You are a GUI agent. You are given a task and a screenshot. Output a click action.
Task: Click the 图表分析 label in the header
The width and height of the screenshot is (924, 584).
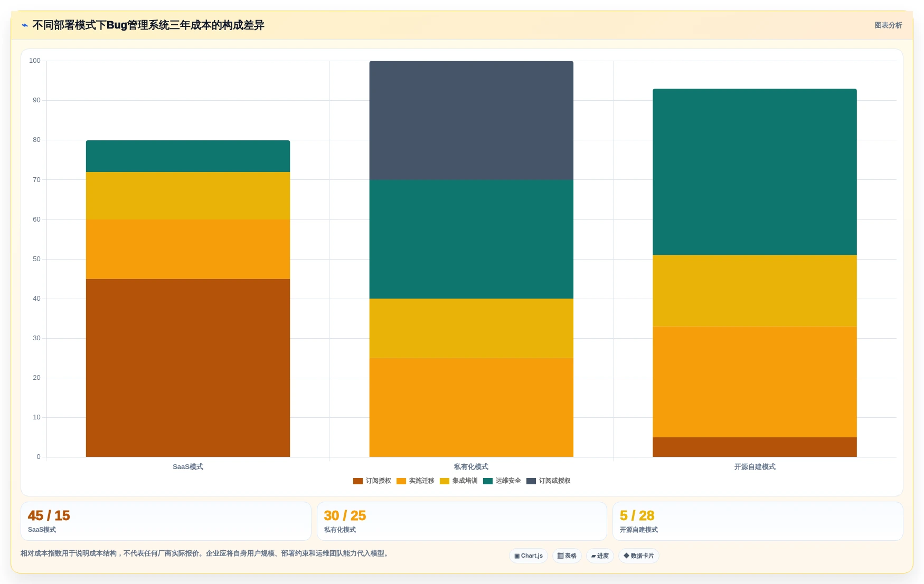[x=888, y=25]
